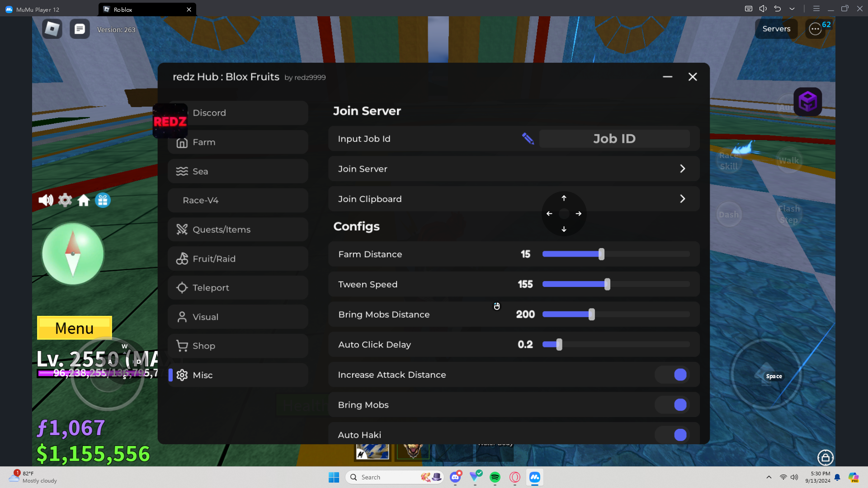
Task: Toggle the Bring Mobs switch
Action: pyautogui.click(x=672, y=405)
